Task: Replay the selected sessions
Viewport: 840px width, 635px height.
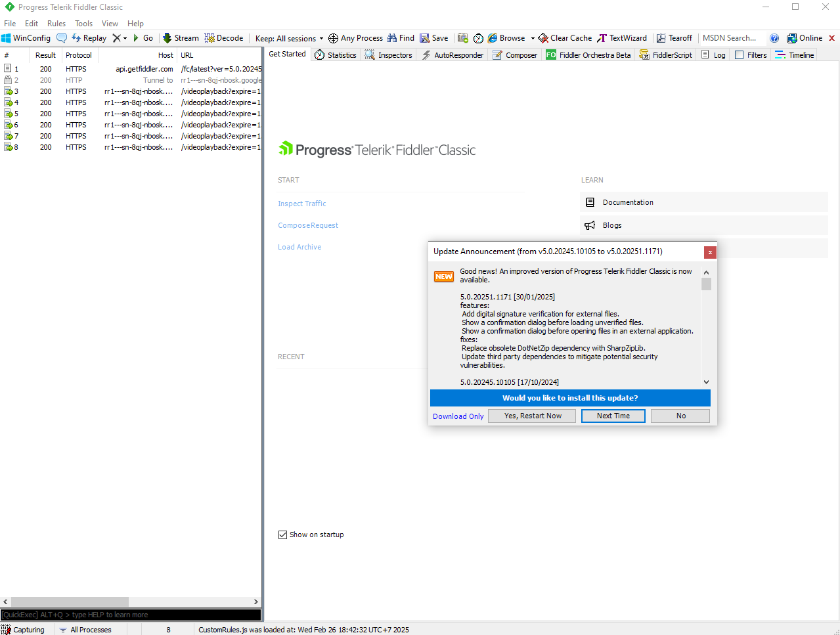Action: pos(89,38)
